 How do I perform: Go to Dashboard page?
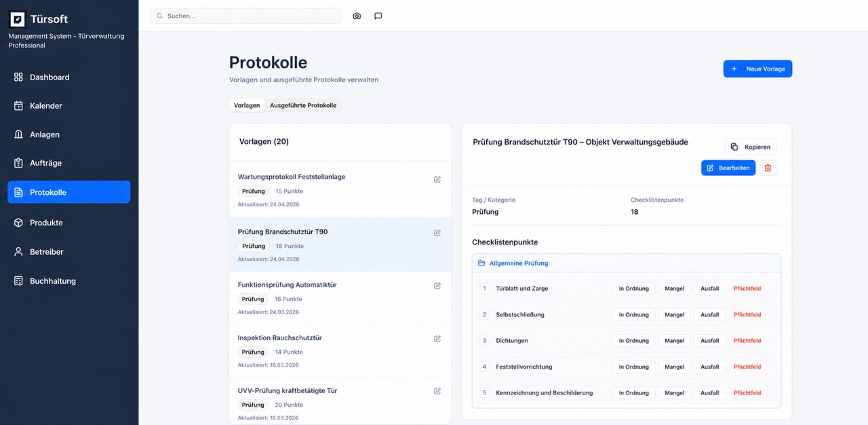68,77
